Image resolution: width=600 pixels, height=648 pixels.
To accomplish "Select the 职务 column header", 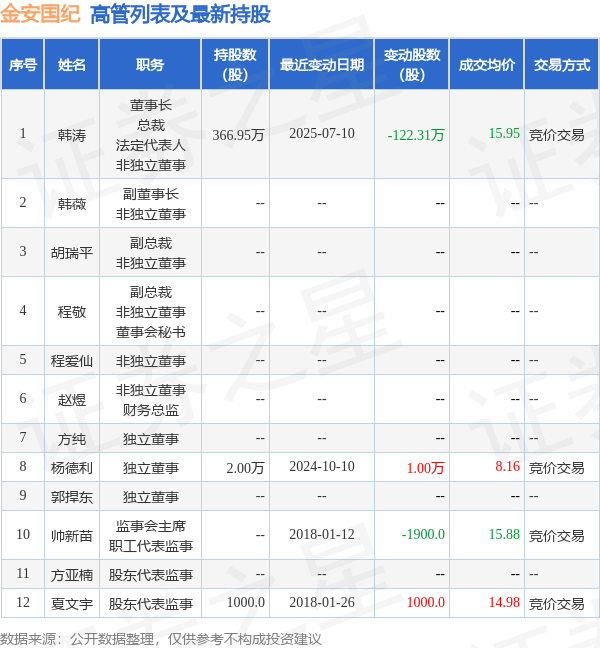I will tap(150, 64).
